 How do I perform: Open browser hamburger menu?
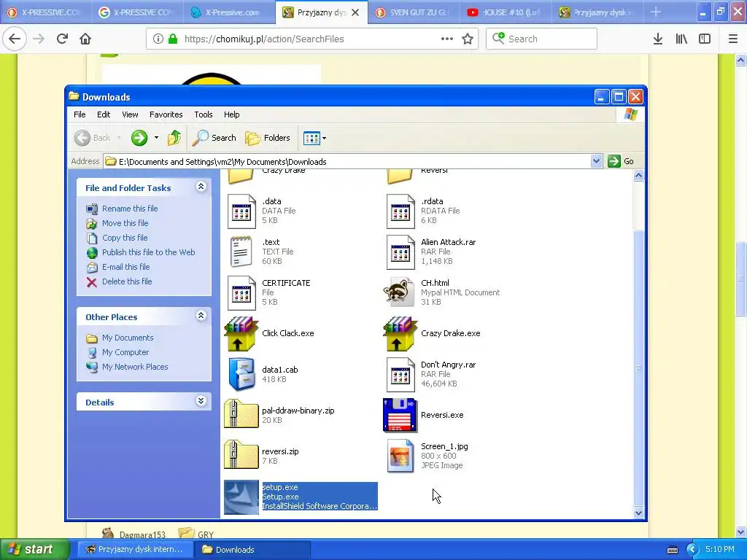point(733,39)
